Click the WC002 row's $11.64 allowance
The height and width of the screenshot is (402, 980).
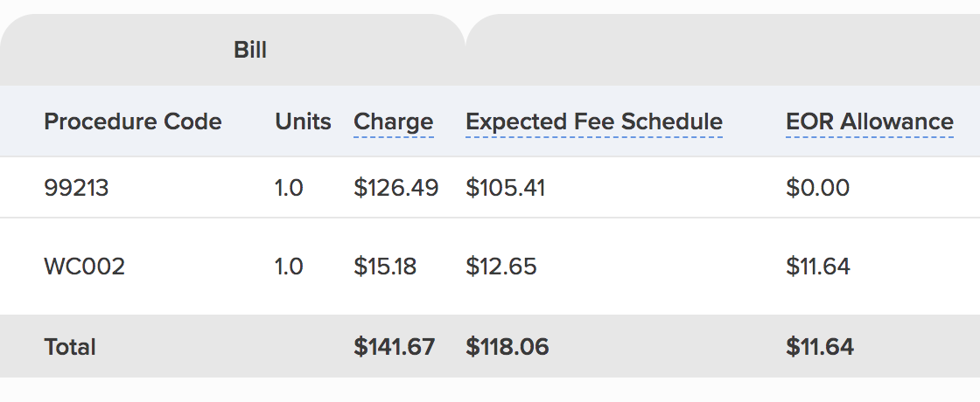pyautogui.click(x=818, y=267)
